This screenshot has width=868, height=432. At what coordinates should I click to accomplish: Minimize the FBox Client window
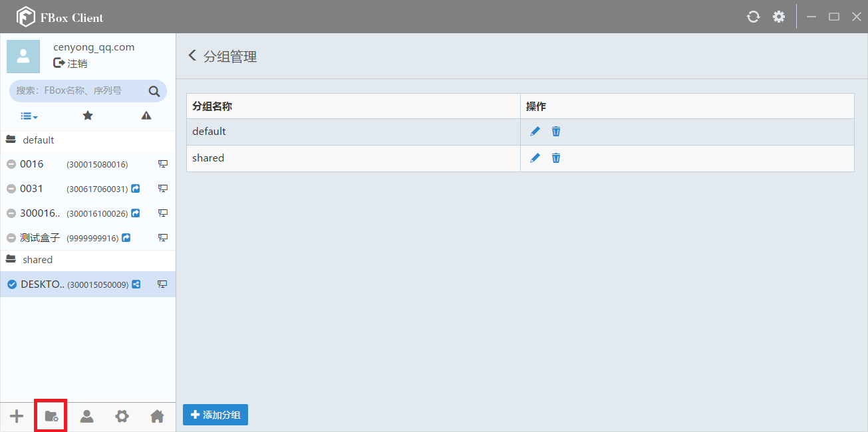811,17
